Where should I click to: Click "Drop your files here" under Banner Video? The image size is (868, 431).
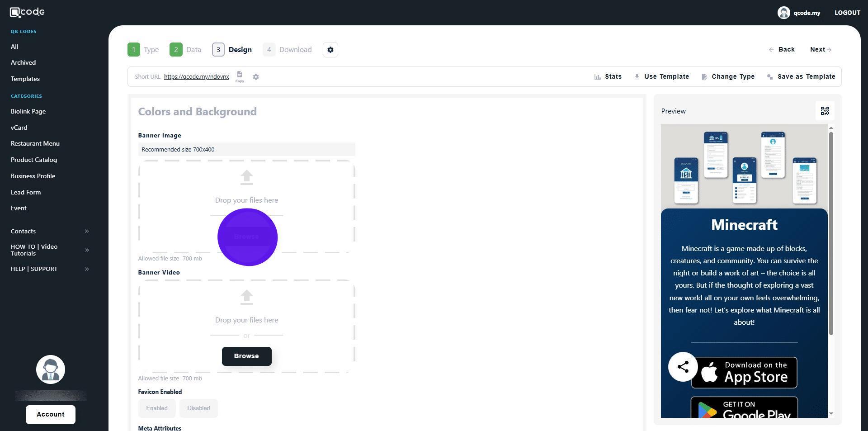(x=247, y=320)
